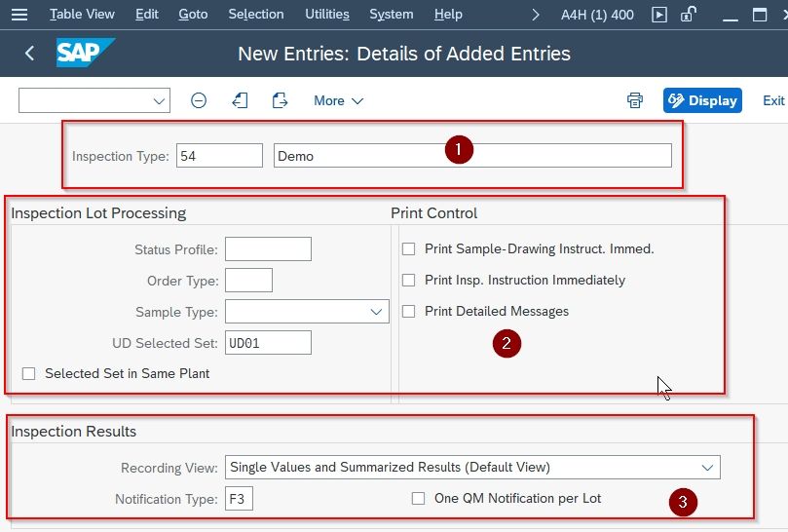Click the unlock padlock icon in title bar
The height and width of the screenshot is (532, 788).
689,14
